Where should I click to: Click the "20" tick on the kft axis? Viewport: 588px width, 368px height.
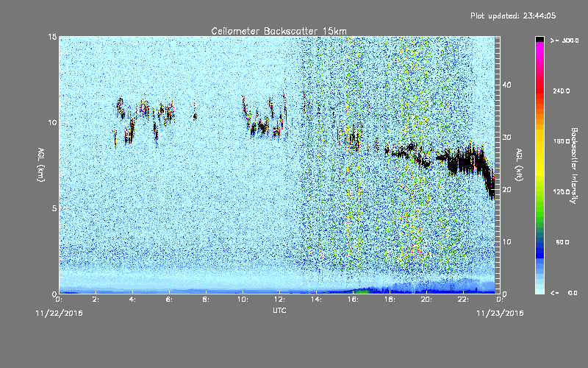click(506, 190)
